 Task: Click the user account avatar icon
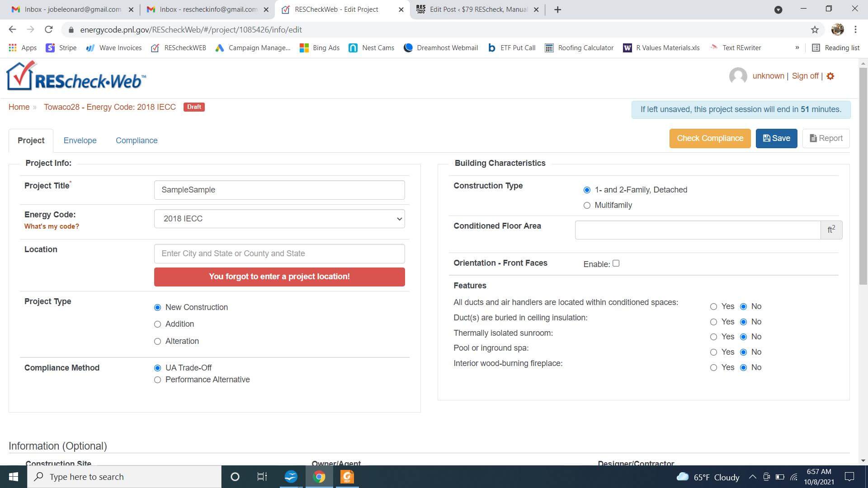pyautogui.click(x=738, y=76)
